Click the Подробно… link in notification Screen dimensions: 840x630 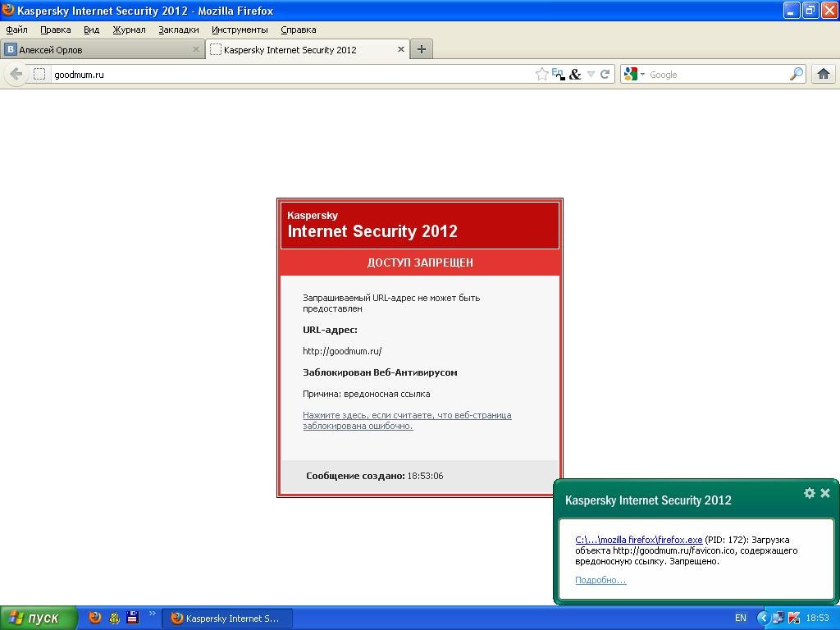600,580
